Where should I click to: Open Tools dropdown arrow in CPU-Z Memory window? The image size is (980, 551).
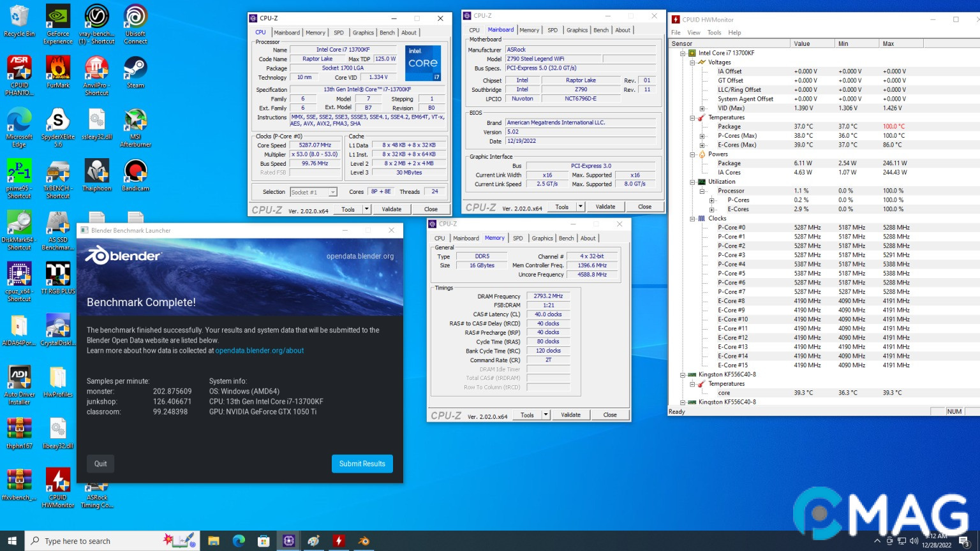coord(546,415)
